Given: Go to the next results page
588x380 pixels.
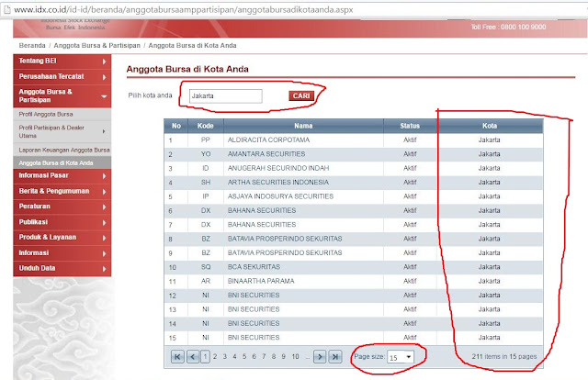Looking at the screenshot, I should point(320,356).
